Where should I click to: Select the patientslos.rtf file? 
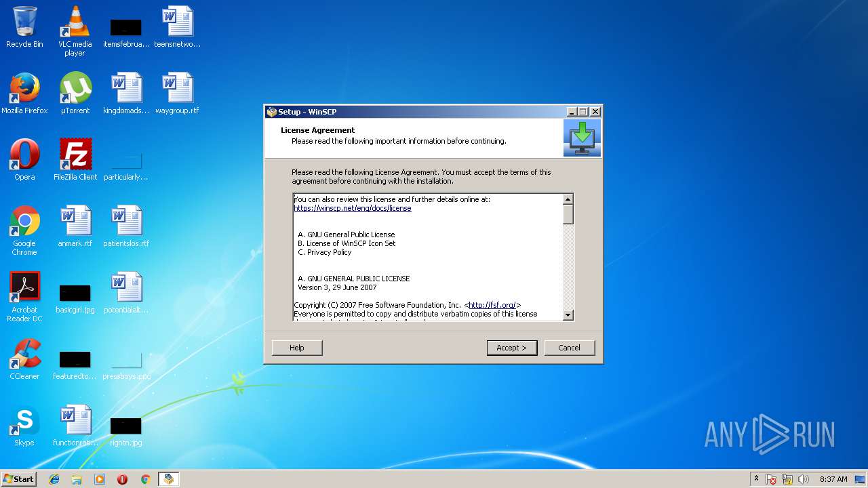coord(126,226)
